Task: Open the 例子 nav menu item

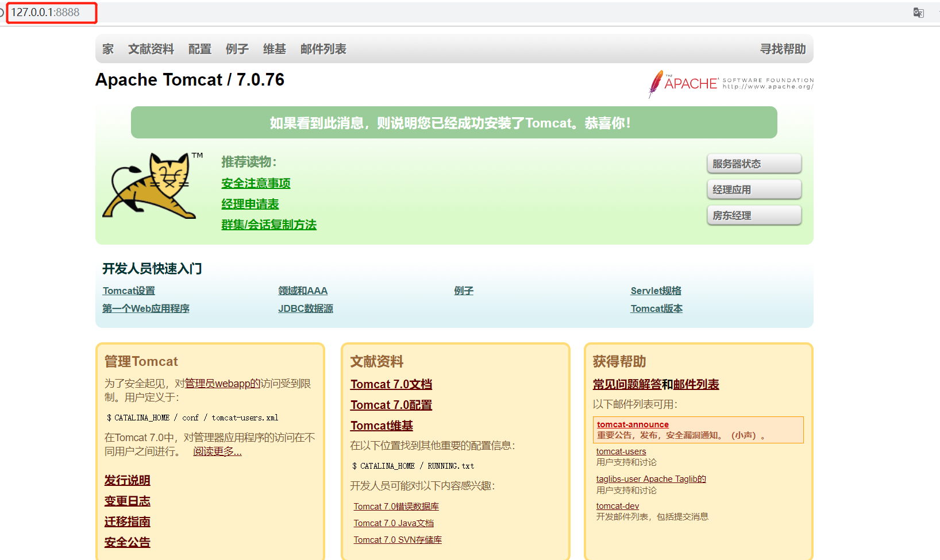Action: (237, 49)
